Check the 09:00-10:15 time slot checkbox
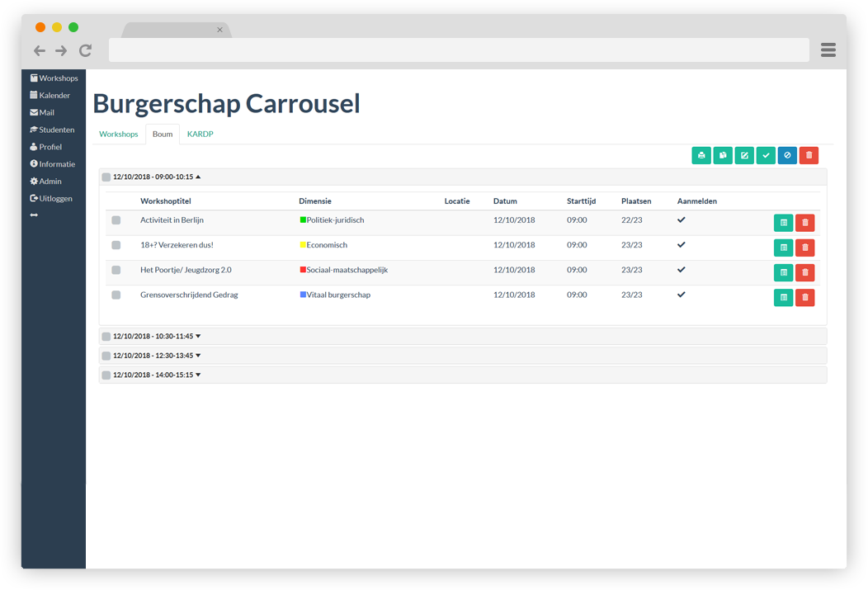Screen dimensions: 868x590 coord(106,177)
